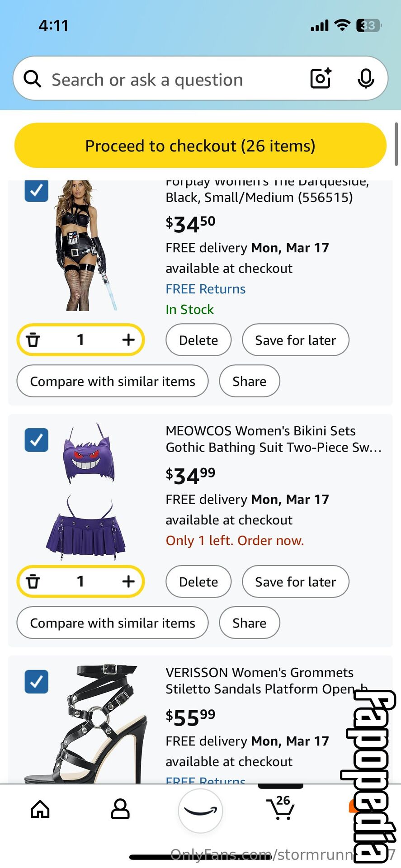This screenshot has width=401, height=868.
Task: Open FREE Returns link for Forplay costume
Action: (206, 289)
